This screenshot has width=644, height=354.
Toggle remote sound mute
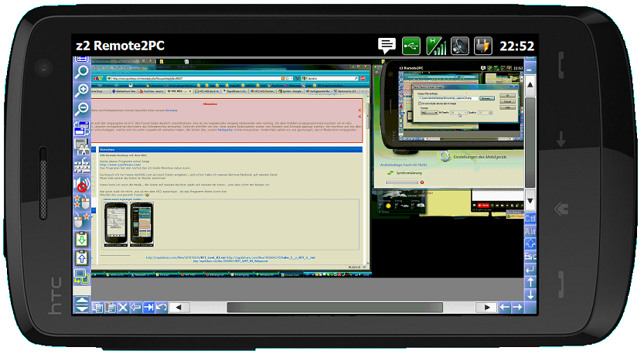point(81,185)
